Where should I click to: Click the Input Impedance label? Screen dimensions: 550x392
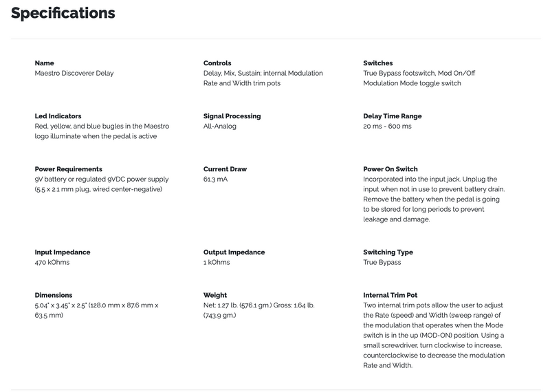pos(62,252)
